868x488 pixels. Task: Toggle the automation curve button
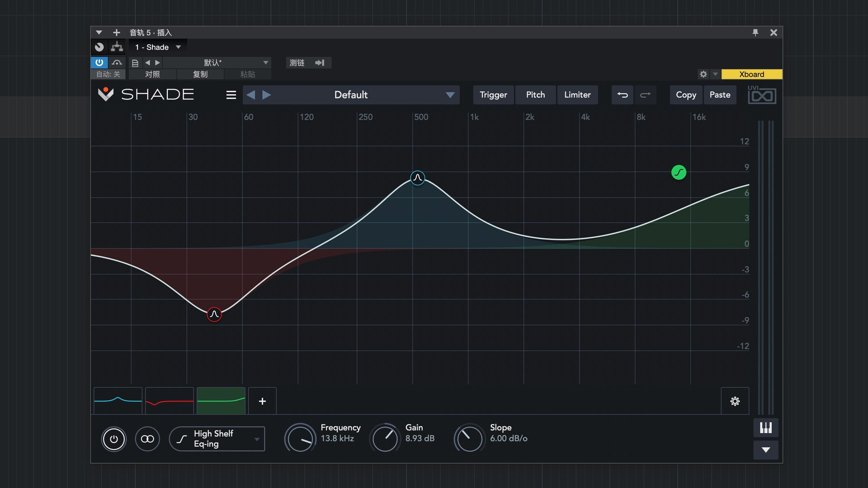click(x=117, y=63)
